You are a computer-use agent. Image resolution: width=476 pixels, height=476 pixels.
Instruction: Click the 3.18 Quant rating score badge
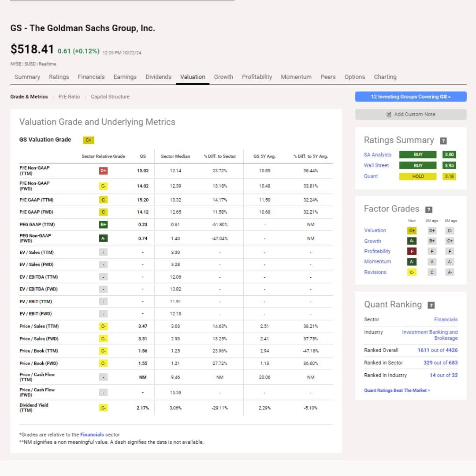pyautogui.click(x=449, y=176)
